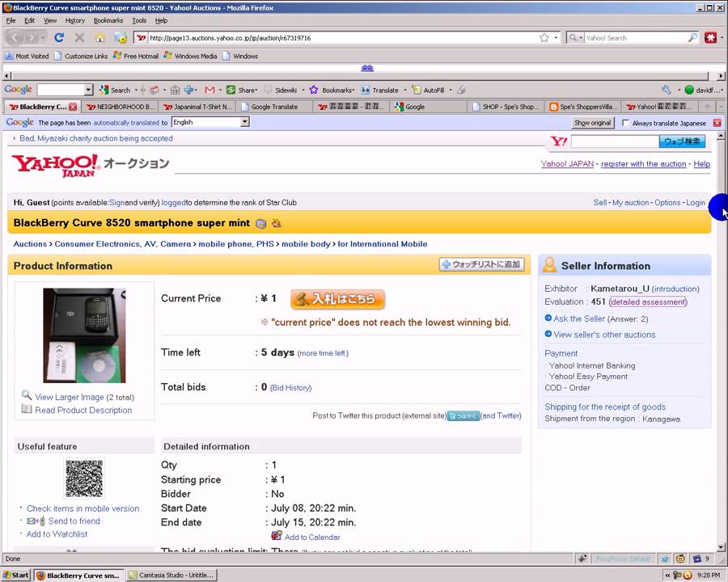Click the Show original button
The width and height of the screenshot is (728, 582).
click(x=592, y=123)
